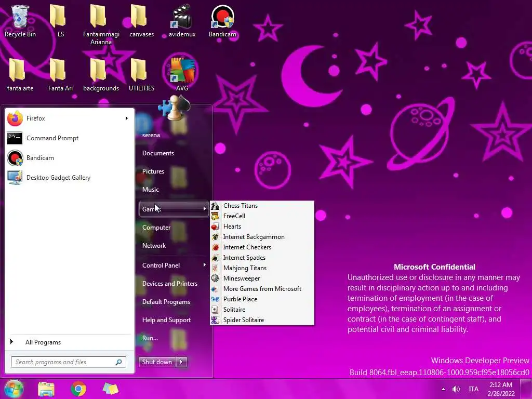Click the FreeCell icon
Viewport: 532px width, 399px height.
coord(215,216)
